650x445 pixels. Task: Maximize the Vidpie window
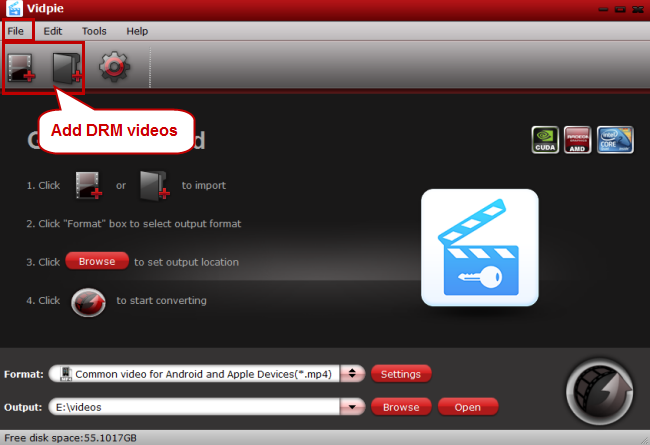pos(620,9)
